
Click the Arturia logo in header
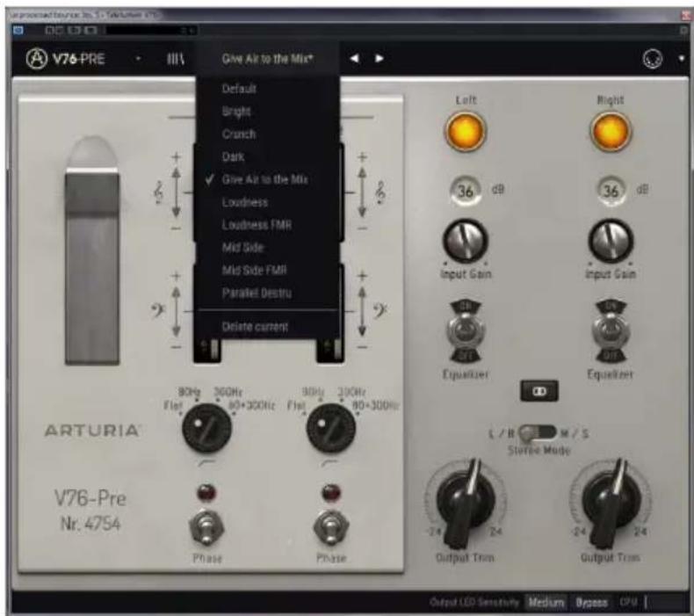pos(36,59)
